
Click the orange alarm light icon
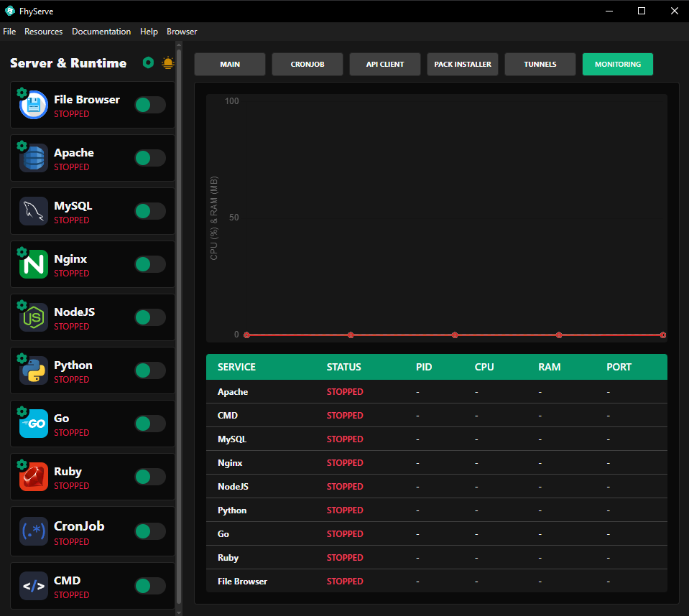[168, 62]
